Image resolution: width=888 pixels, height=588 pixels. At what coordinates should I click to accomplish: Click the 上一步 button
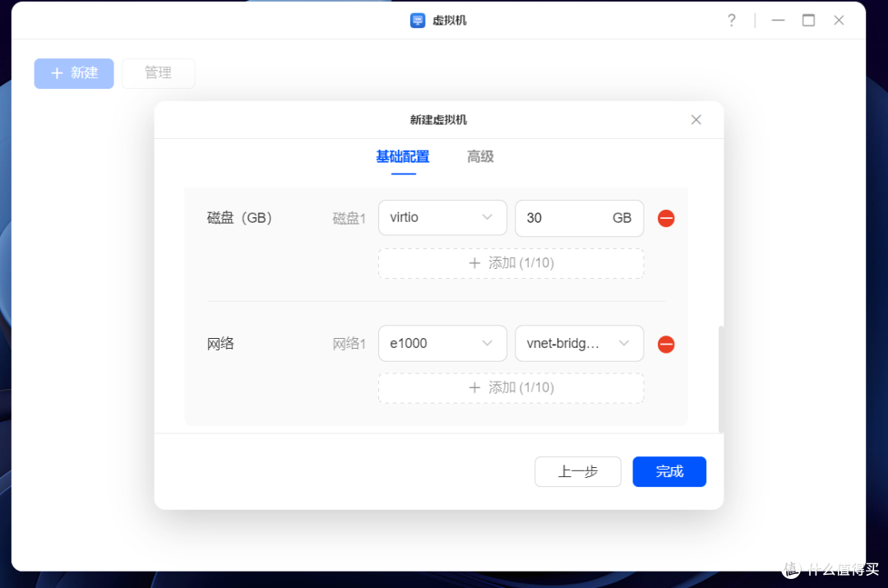(x=578, y=471)
